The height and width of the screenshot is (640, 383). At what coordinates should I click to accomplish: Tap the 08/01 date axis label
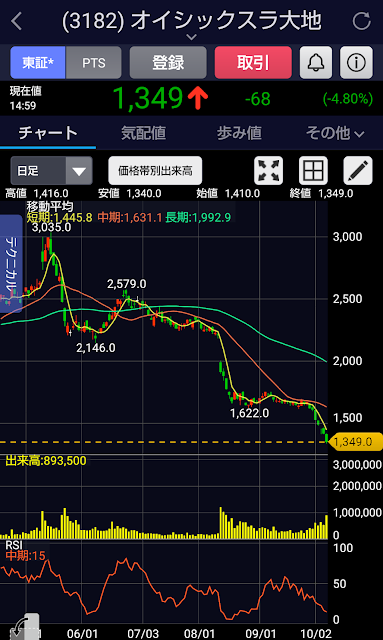(199, 633)
